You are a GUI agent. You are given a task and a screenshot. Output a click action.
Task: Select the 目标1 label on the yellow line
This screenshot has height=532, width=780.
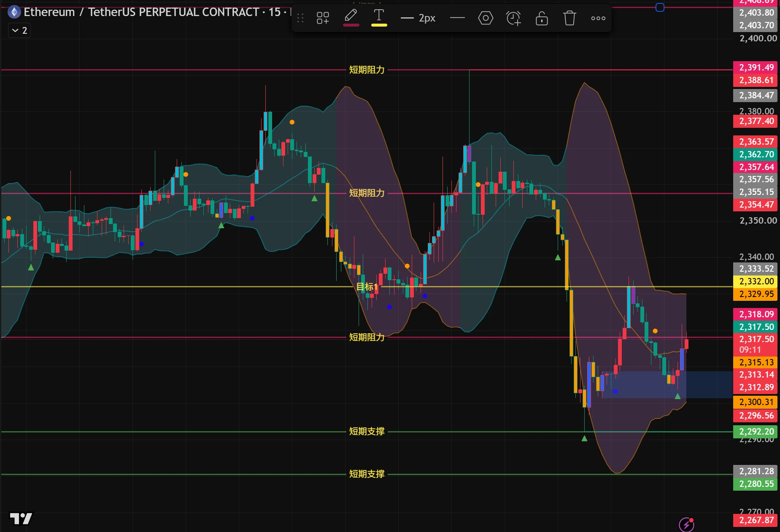(x=367, y=287)
